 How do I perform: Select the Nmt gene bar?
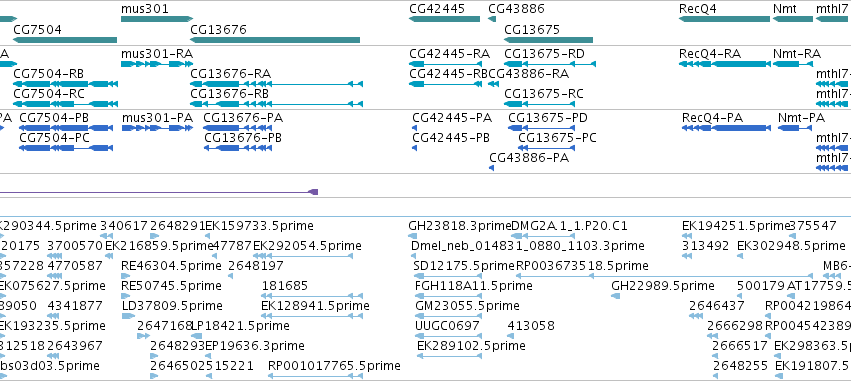[x=793, y=19]
